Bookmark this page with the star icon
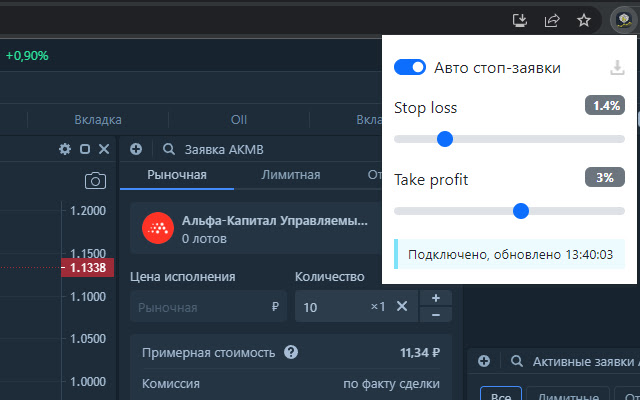The height and width of the screenshot is (400, 640). 584,19
